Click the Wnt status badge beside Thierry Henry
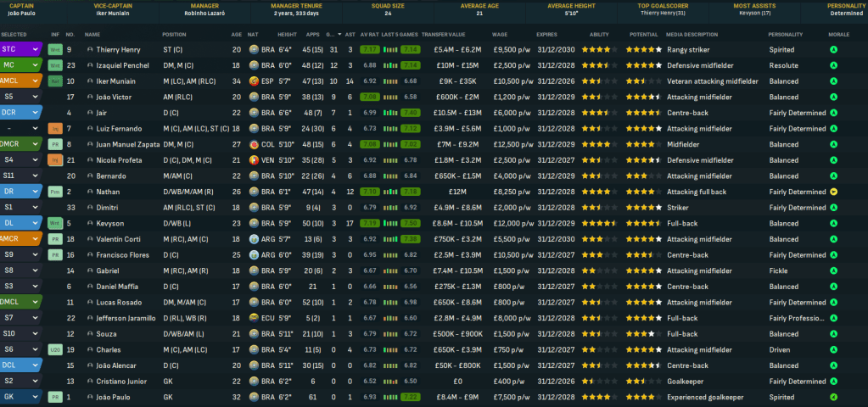 [x=56, y=49]
